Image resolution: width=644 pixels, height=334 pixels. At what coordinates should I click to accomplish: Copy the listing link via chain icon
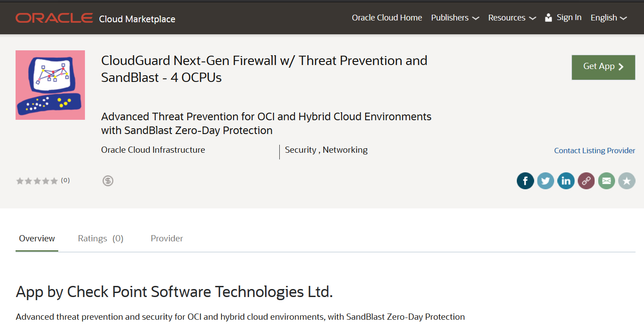point(586,181)
